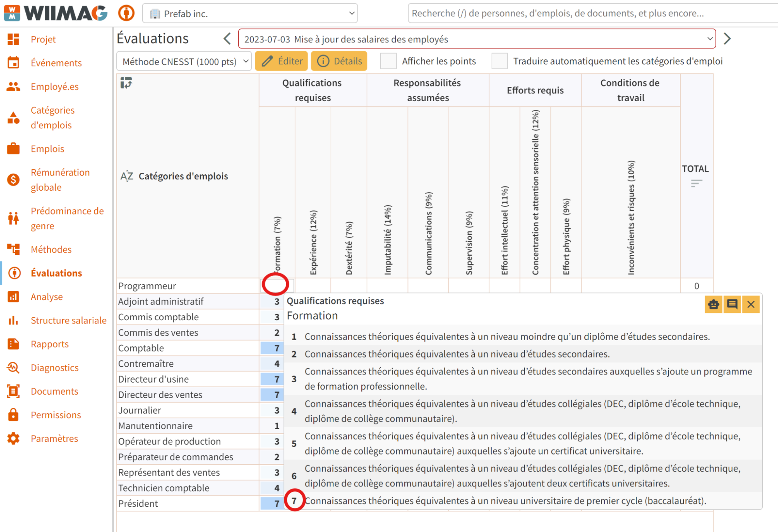The width and height of the screenshot is (778, 532).
Task: Go to previous evaluation with left chevron
Action: pyautogui.click(x=227, y=39)
